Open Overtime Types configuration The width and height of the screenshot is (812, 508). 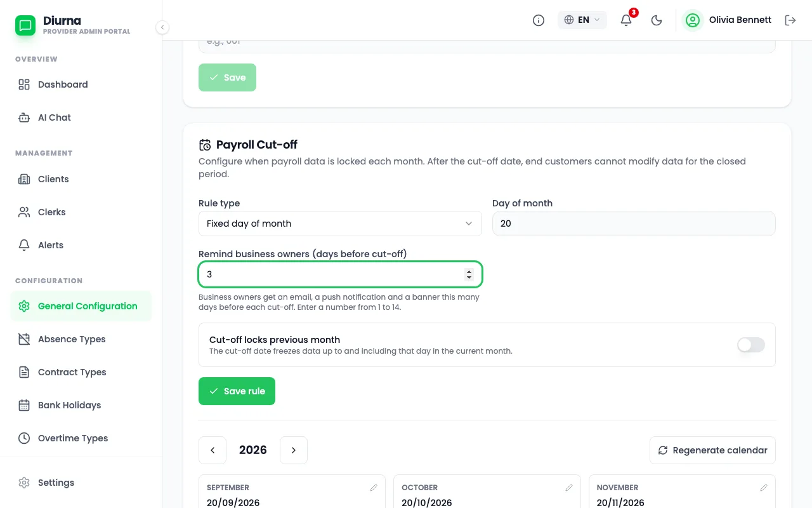pos(81,438)
